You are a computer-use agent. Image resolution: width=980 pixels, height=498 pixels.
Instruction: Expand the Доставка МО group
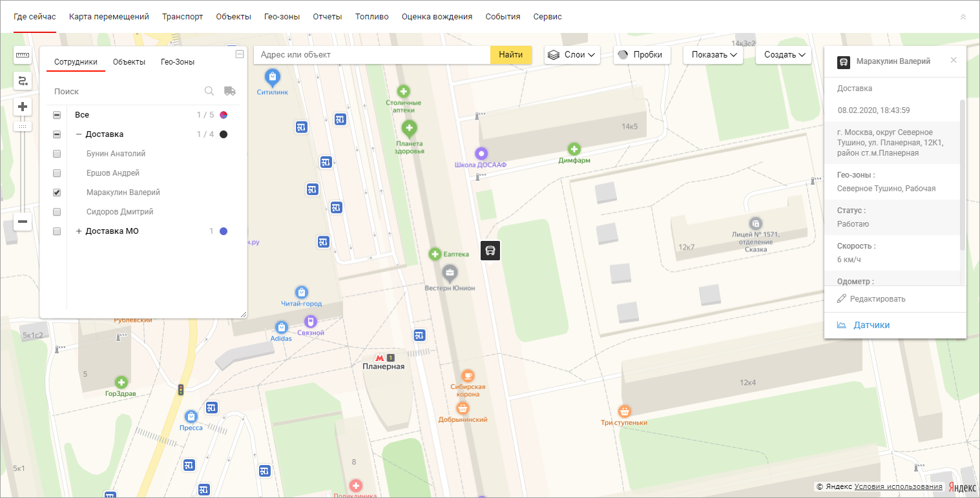pyautogui.click(x=79, y=231)
